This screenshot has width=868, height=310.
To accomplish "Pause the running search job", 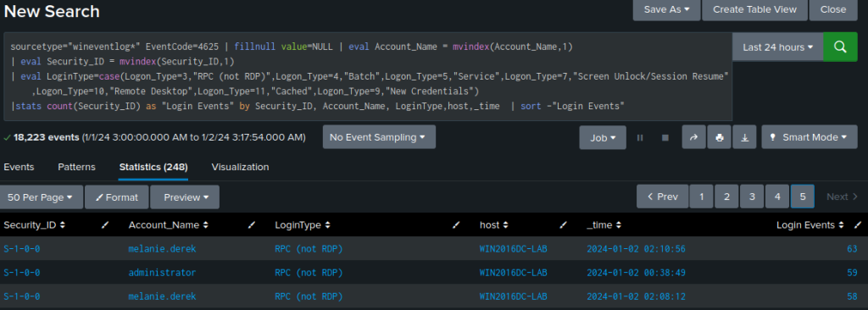I will [640, 137].
